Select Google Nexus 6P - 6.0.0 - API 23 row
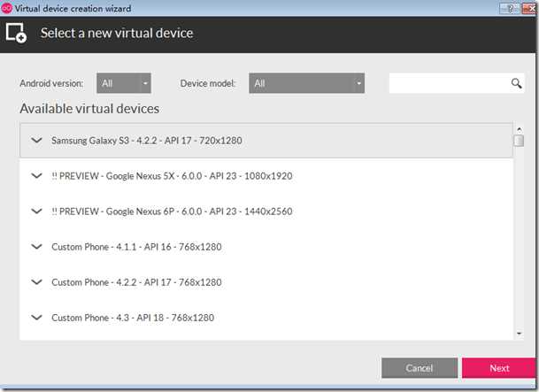The height and width of the screenshot is (392, 539). pyautogui.click(x=266, y=211)
